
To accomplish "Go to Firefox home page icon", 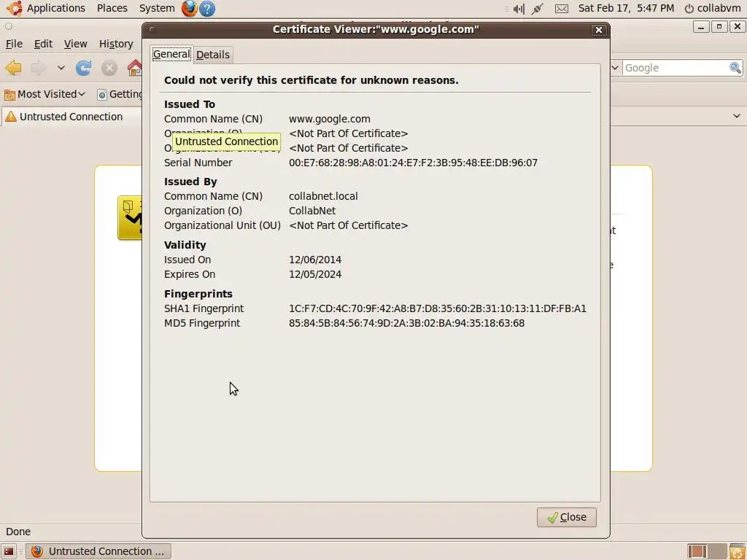I will pyautogui.click(x=135, y=68).
